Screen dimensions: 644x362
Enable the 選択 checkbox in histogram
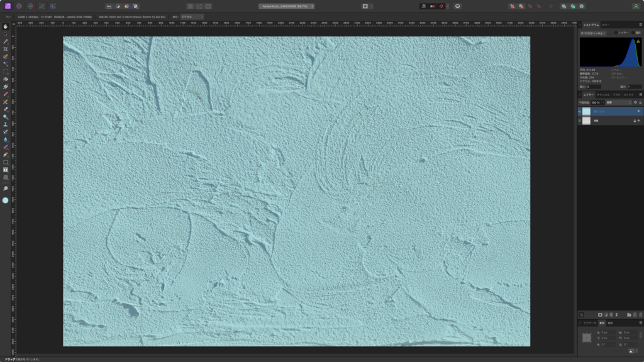(634, 32)
